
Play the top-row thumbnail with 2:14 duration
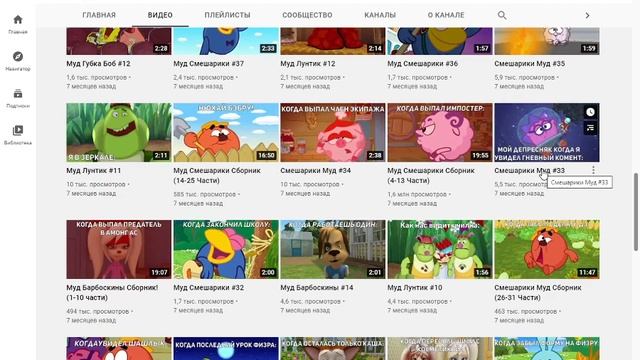click(x=333, y=41)
